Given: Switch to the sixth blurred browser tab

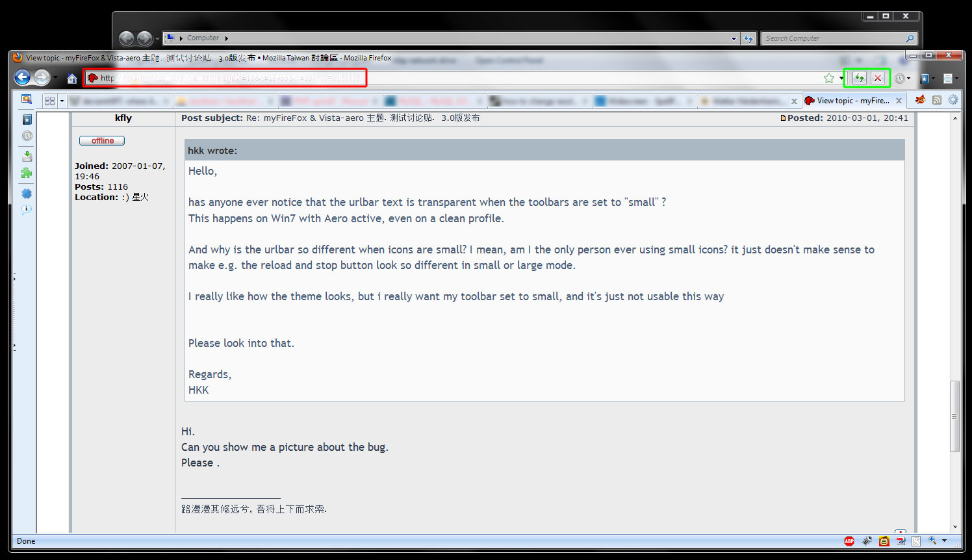Looking at the screenshot, I should tap(644, 101).
